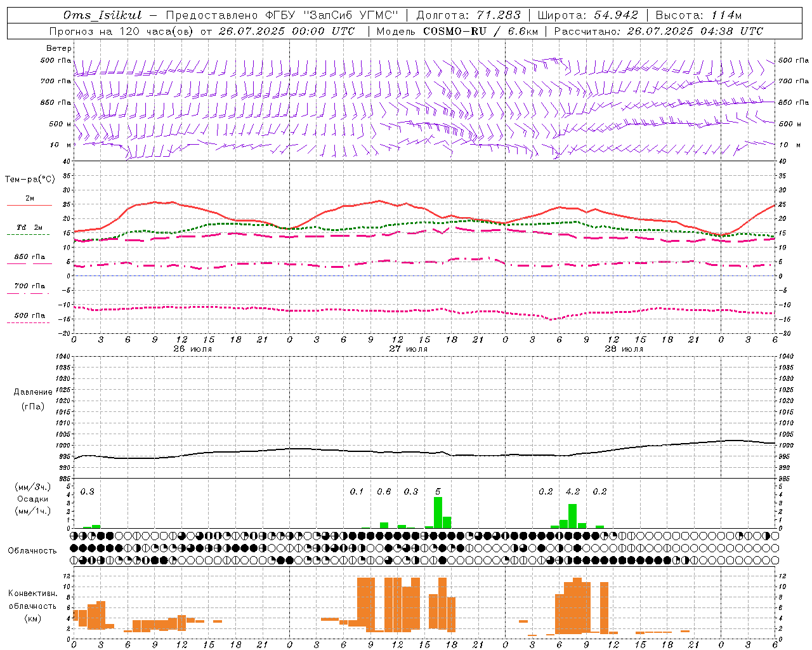Click the (мм/1ч.) precipitation unit label
Image resolution: width=812 pixels, height=650 pixels.
[33, 511]
